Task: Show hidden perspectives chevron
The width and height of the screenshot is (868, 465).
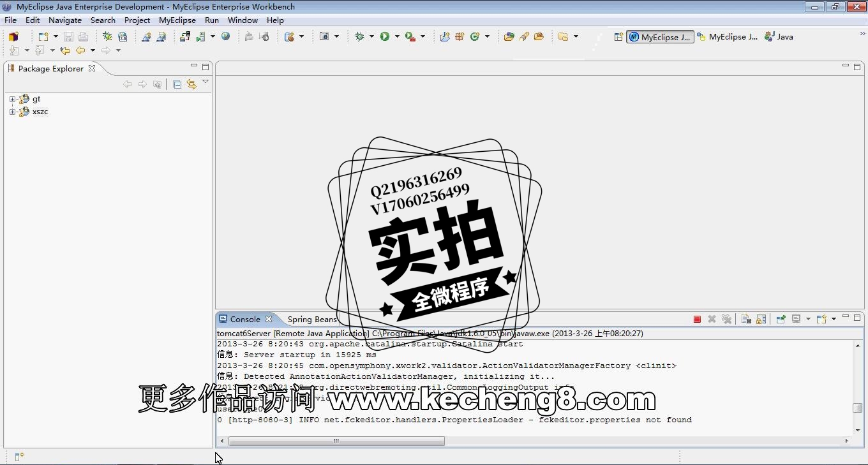Action: tap(863, 34)
